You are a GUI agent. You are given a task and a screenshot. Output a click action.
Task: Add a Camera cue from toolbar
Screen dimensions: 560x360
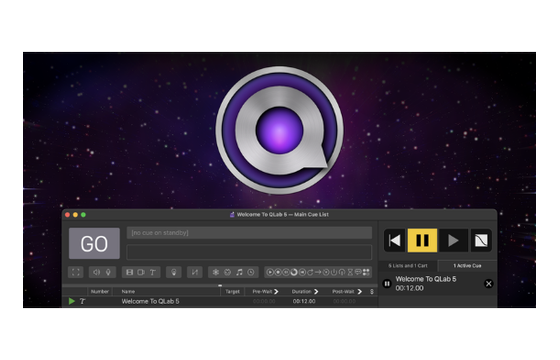coord(141,272)
